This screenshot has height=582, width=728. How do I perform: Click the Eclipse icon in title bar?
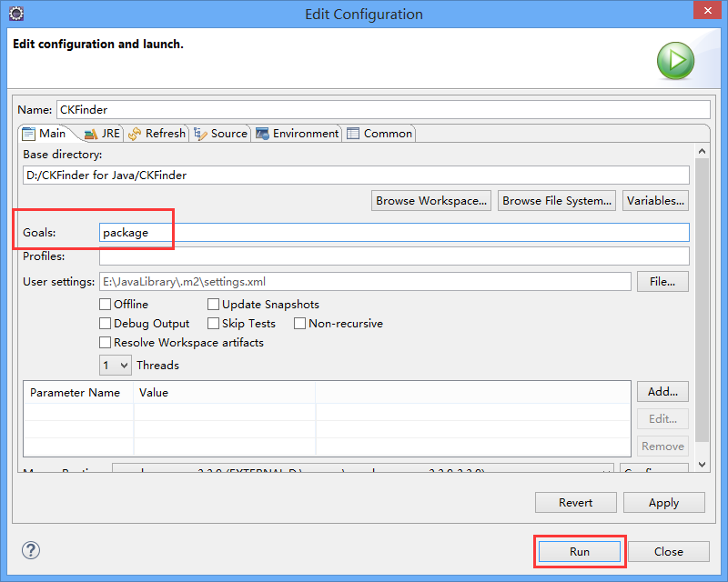tap(16, 14)
